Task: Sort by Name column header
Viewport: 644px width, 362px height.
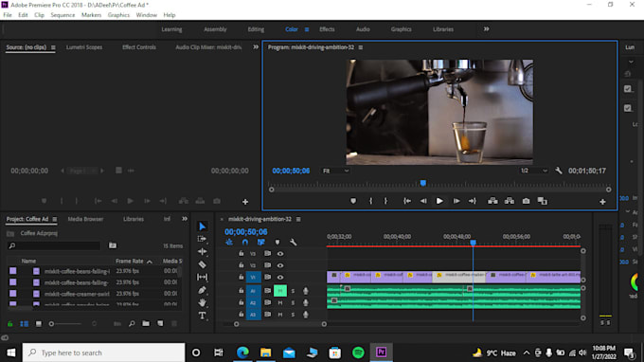Action: [x=28, y=261]
